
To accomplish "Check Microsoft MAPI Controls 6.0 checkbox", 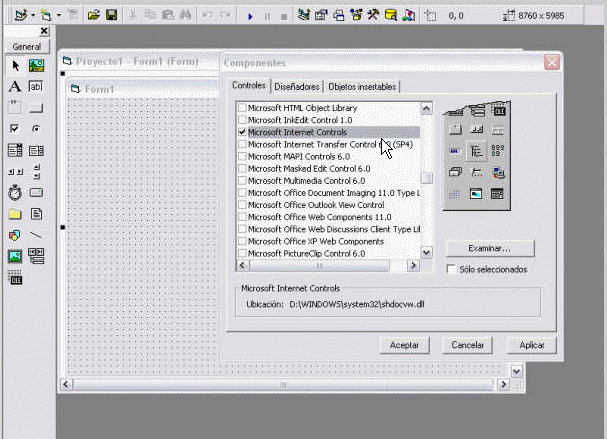I will (242, 156).
